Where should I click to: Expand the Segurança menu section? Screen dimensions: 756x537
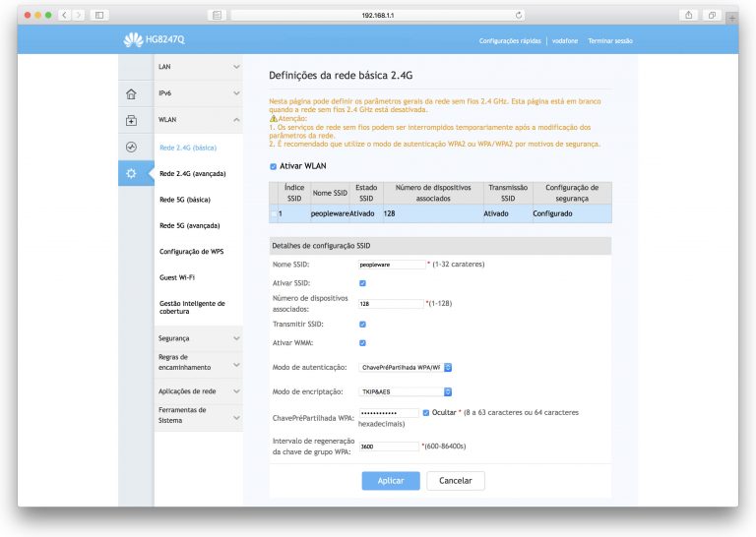pyautogui.click(x=197, y=338)
